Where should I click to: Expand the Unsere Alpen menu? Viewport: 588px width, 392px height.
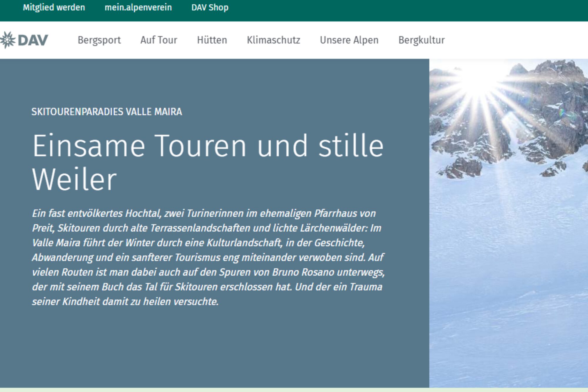click(349, 40)
